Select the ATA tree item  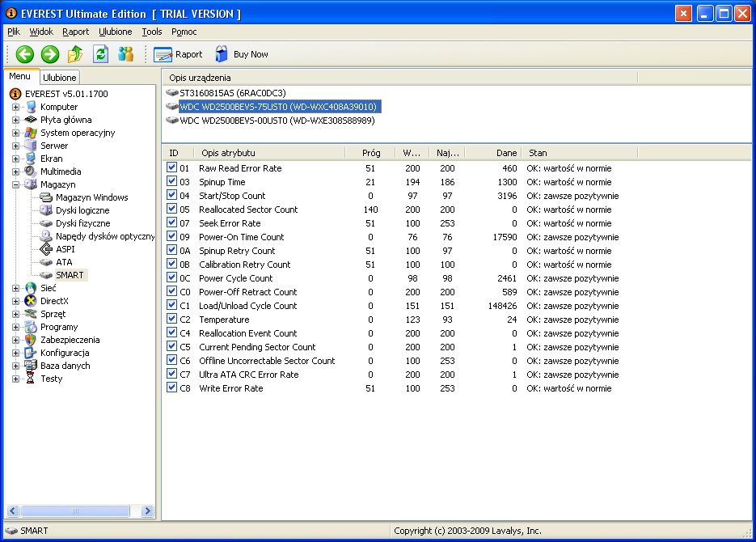[x=64, y=262]
